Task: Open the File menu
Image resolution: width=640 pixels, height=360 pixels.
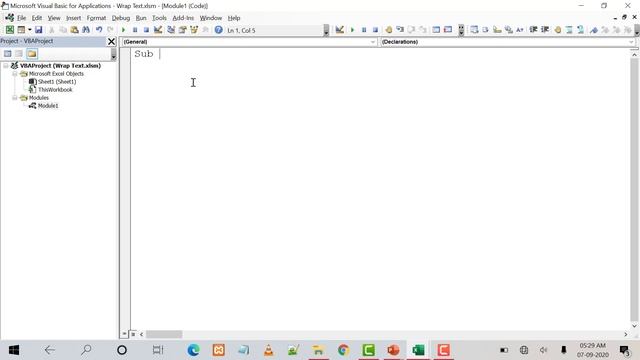Action: pos(21,18)
